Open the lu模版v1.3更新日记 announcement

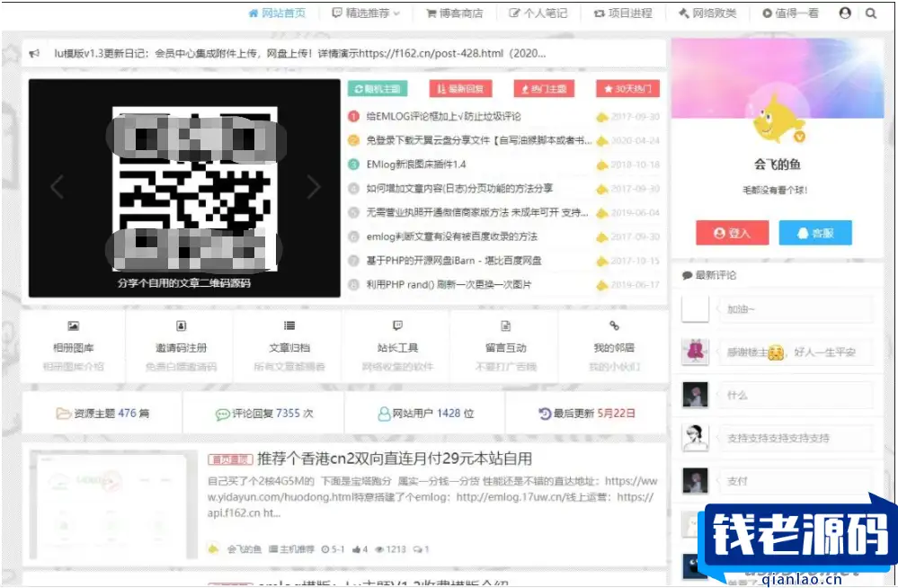[x=300, y=53]
